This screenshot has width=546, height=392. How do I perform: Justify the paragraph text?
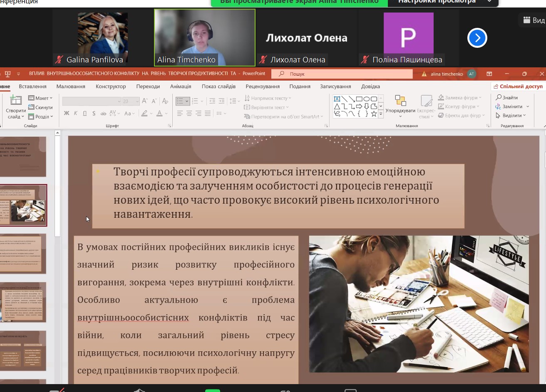207,113
